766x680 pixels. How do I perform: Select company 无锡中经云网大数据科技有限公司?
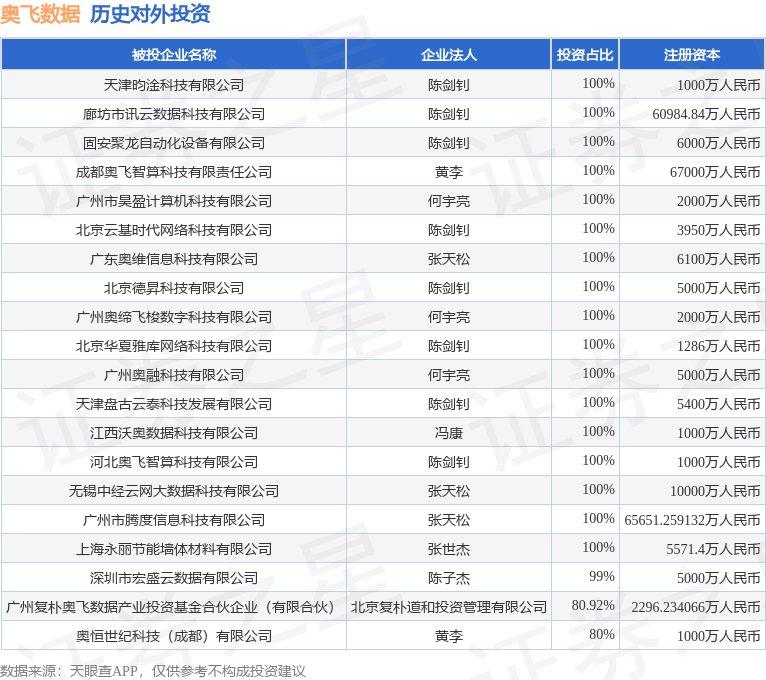[x=174, y=491]
